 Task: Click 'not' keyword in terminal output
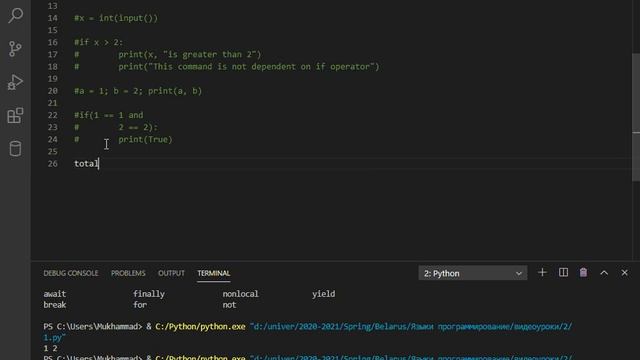coord(229,305)
